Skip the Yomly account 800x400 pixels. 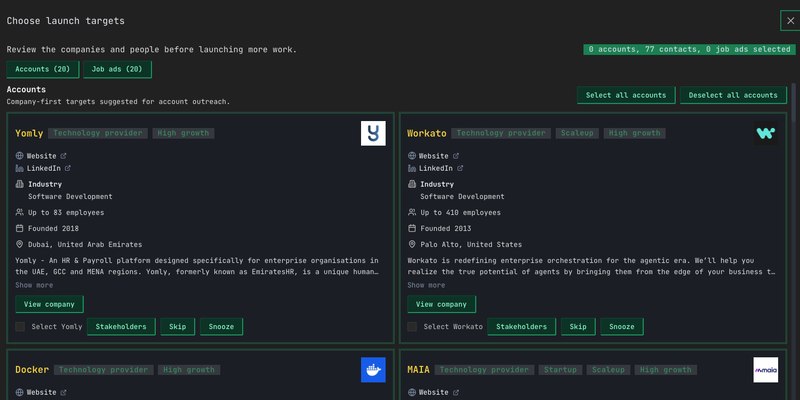click(x=178, y=327)
